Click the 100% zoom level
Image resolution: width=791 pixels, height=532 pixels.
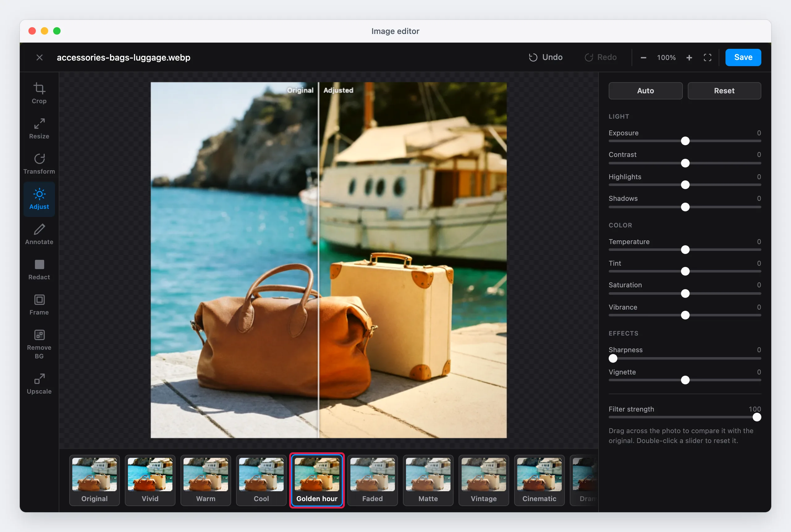click(x=666, y=58)
